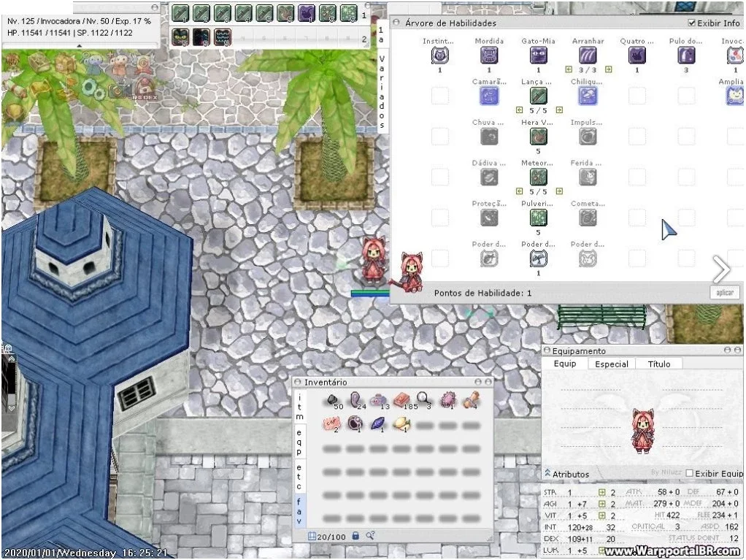Expand the basic info panel arrow

coord(80,46)
